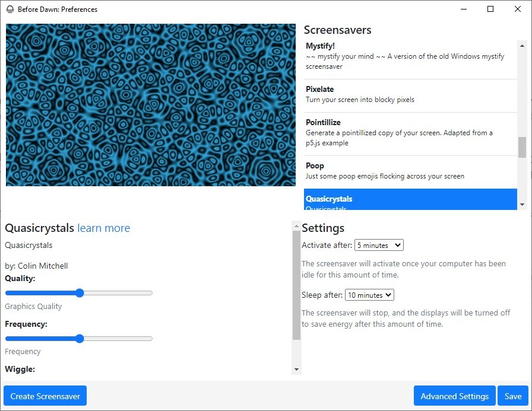Image resolution: width=532 pixels, height=411 pixels.
Task: Save the preferences
Action: click(x=512, y=396)
